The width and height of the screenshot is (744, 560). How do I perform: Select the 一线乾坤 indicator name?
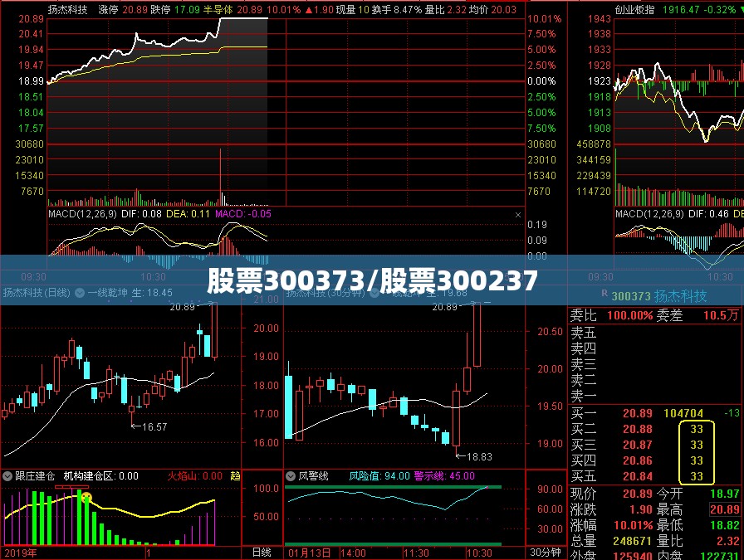[107, 293]
